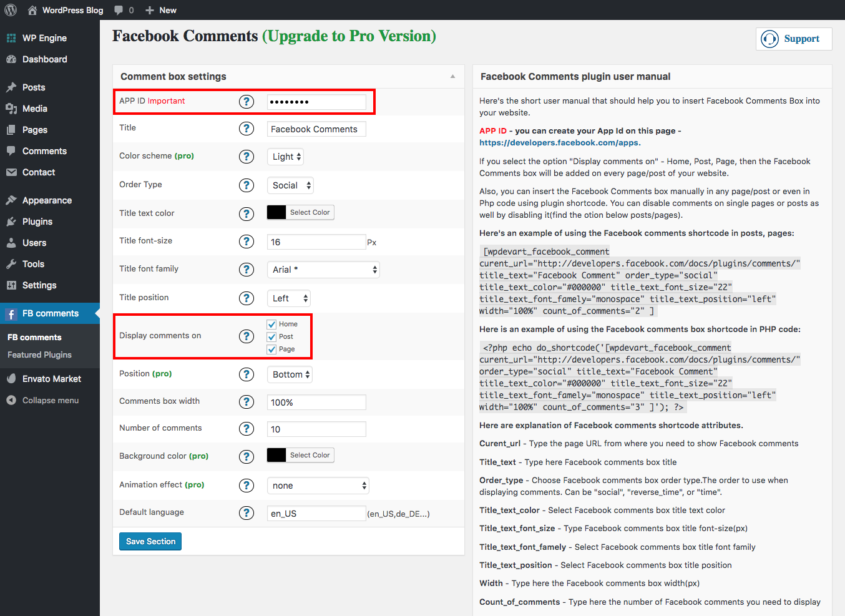Viewport: 845px width, 616px height.
Task: Click the WordPress logo icon
Action: [11, 10]
